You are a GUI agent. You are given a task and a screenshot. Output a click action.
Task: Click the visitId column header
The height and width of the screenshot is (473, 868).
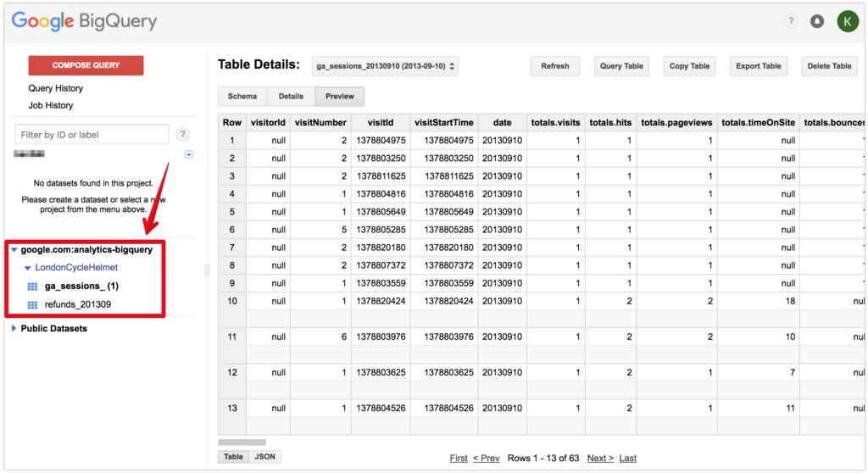click(381, 122)
